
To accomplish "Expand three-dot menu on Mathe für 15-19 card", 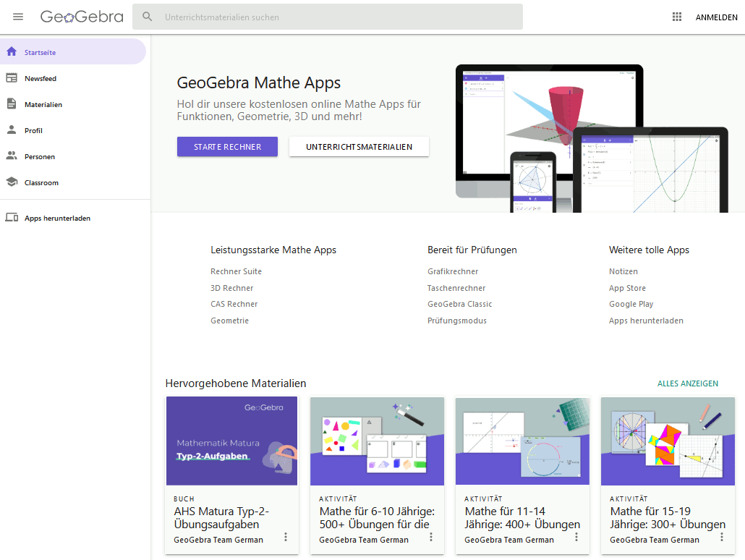I will [722, 537].
